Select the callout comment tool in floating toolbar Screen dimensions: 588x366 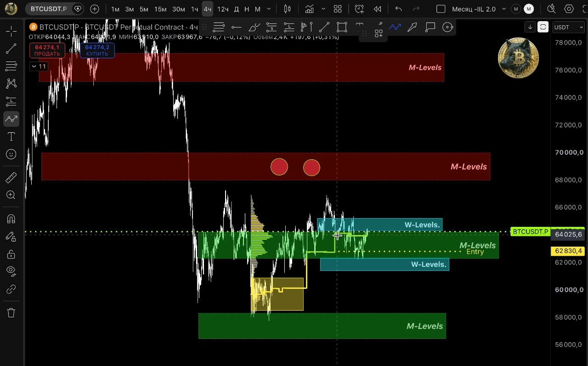coord(430,28)
